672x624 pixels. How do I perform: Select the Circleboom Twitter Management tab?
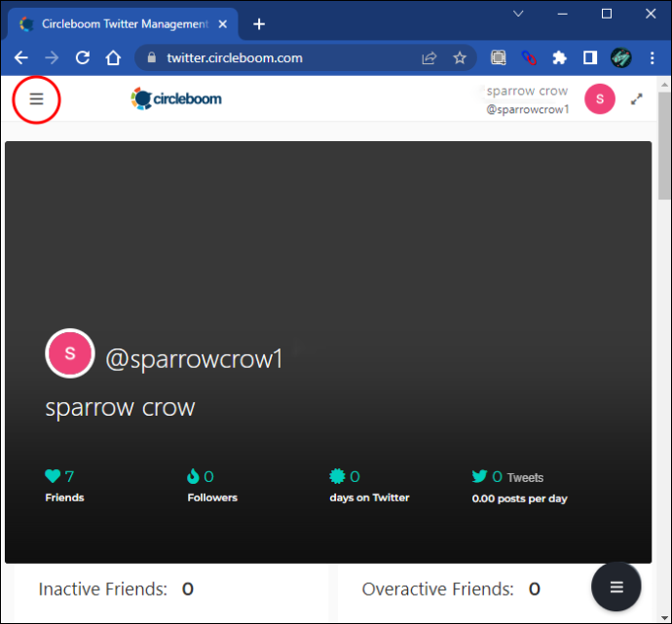click(124, 24)
